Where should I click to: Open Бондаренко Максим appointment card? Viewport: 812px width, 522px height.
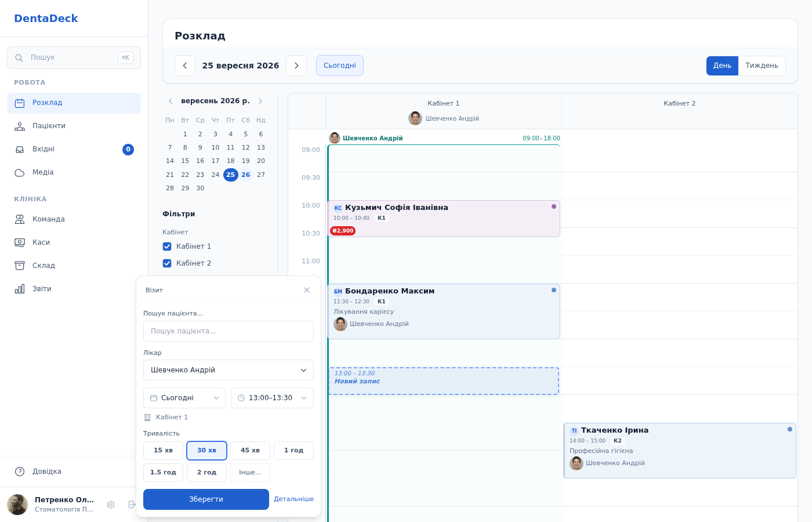[x=444, y=311]
